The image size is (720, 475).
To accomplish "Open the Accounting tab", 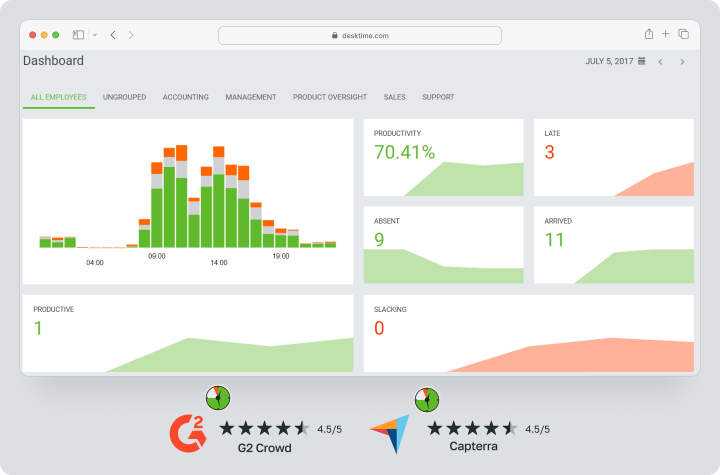I will coord(185,97).
